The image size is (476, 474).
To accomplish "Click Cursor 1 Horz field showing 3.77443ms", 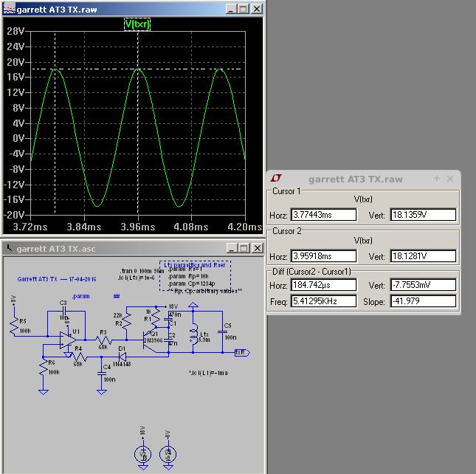I will tap(322, 216).
